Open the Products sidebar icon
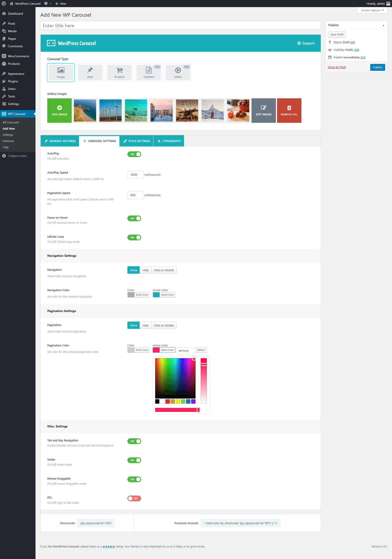Screen dimensions: 392x559 [4, 64]
